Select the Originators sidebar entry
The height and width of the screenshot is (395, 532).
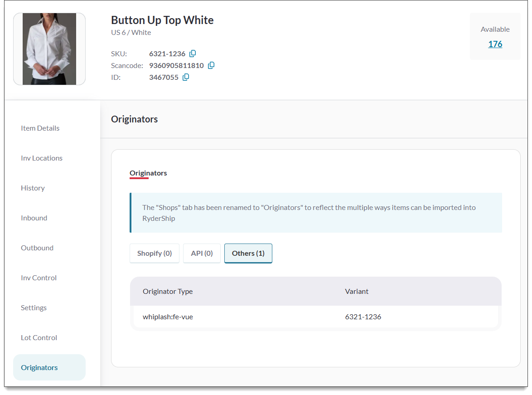39,367
